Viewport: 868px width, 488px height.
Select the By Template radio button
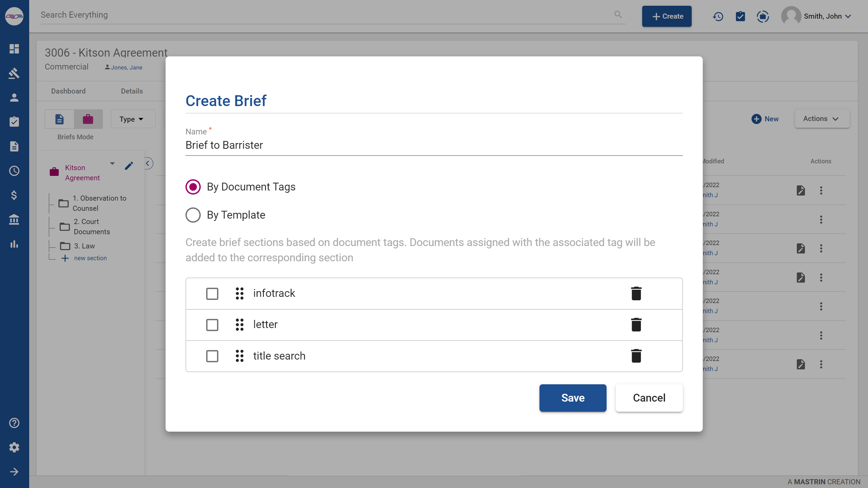193,215
